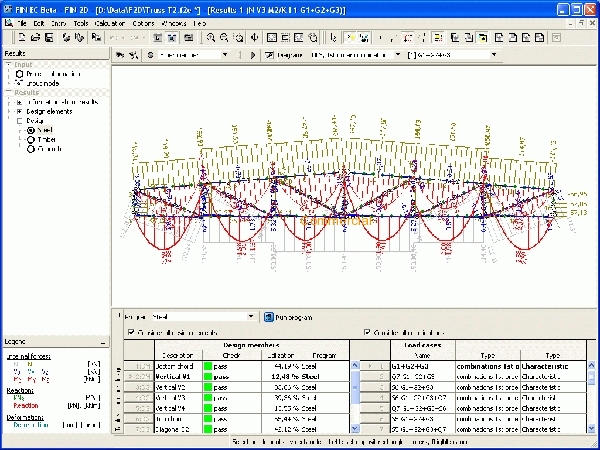Toggle Consider all combinations checkbox
This screenshot has width=600, height=450.
point(368,332)
